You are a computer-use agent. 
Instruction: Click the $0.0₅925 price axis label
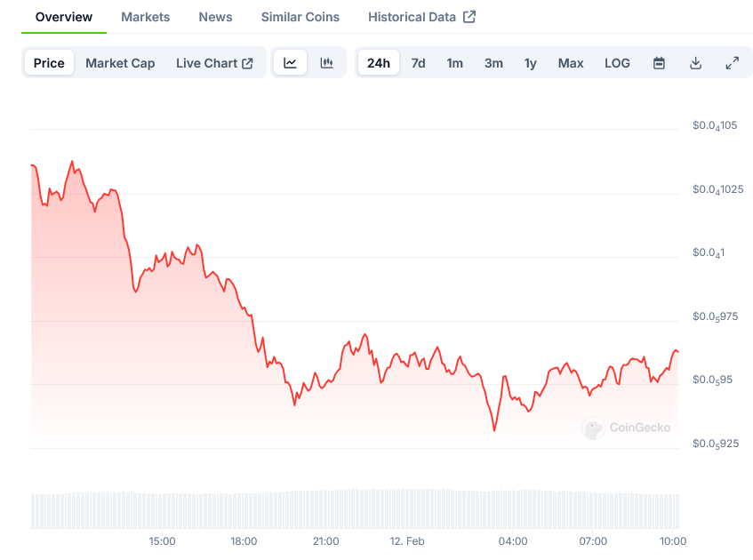(x=716, y=444)
